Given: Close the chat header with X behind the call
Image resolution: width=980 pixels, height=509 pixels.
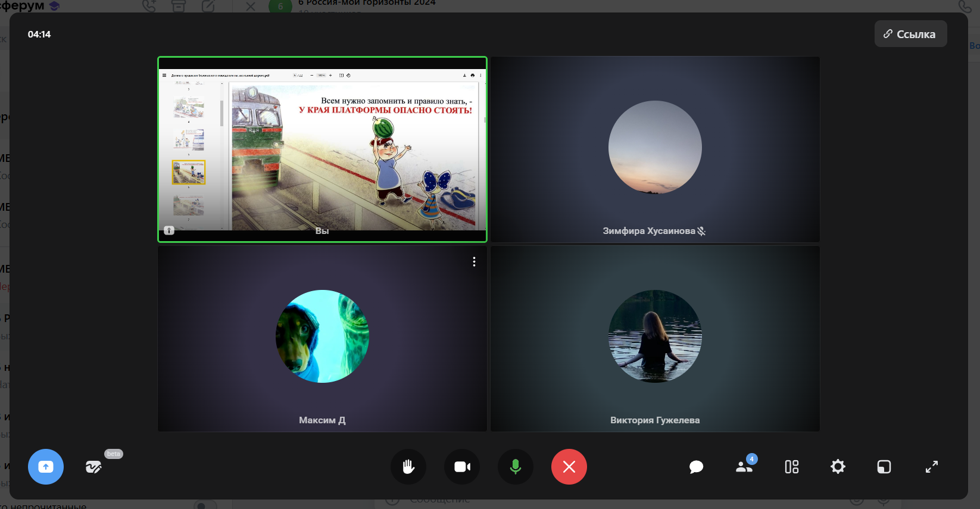Looking at the screenshot, I should (x=251, y=7).
